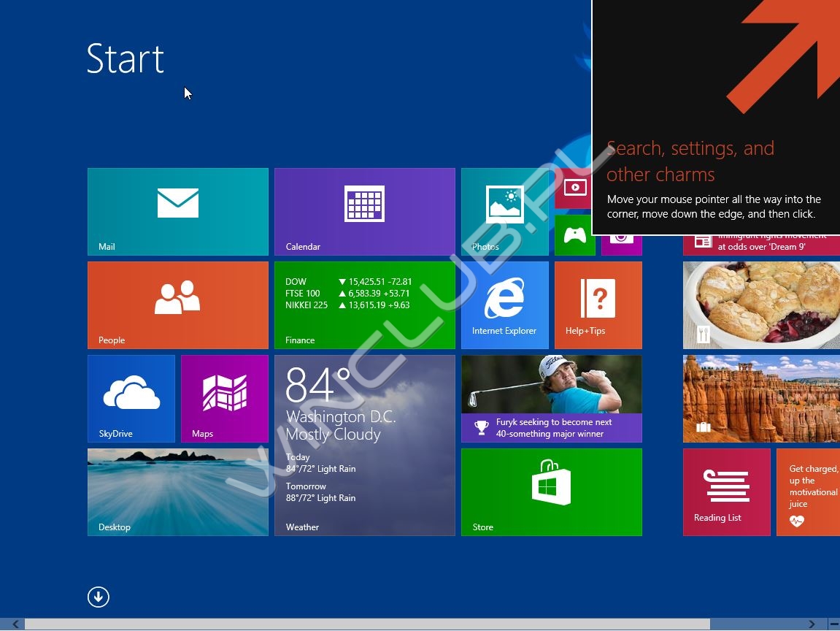840x631 pixels.
Task: Open the Store tile
Action: 551,492
